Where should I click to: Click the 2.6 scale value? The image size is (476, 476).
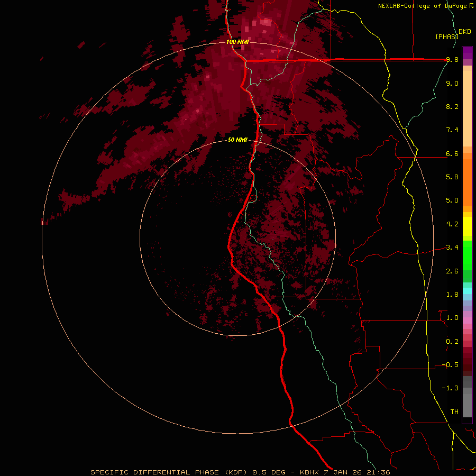pos(452,271)
